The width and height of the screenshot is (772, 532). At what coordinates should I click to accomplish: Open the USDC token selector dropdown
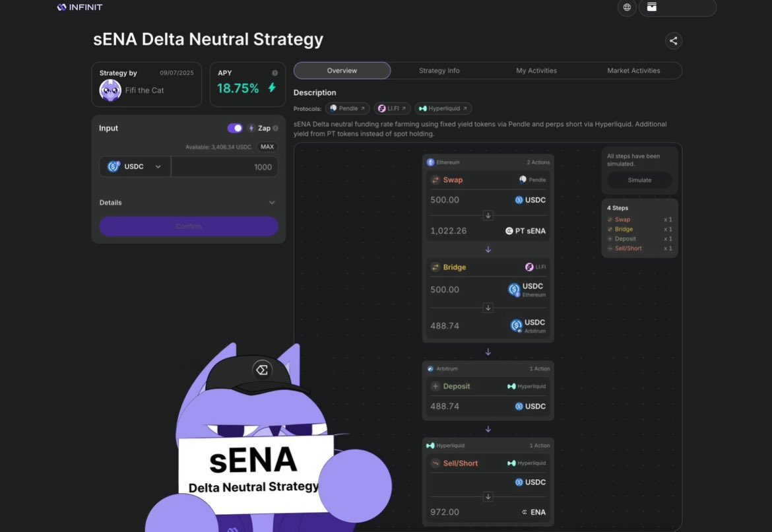[135, 167]
